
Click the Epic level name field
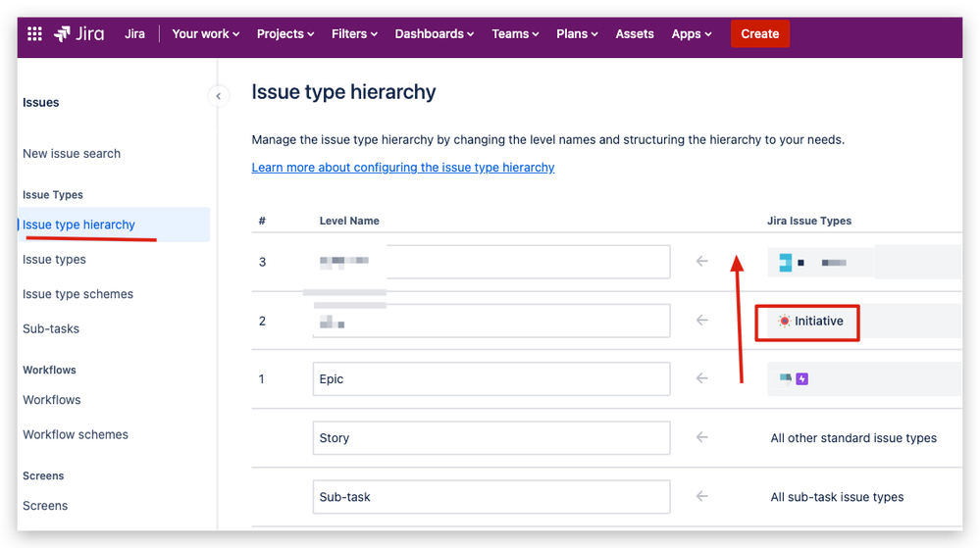pos(491,378)
